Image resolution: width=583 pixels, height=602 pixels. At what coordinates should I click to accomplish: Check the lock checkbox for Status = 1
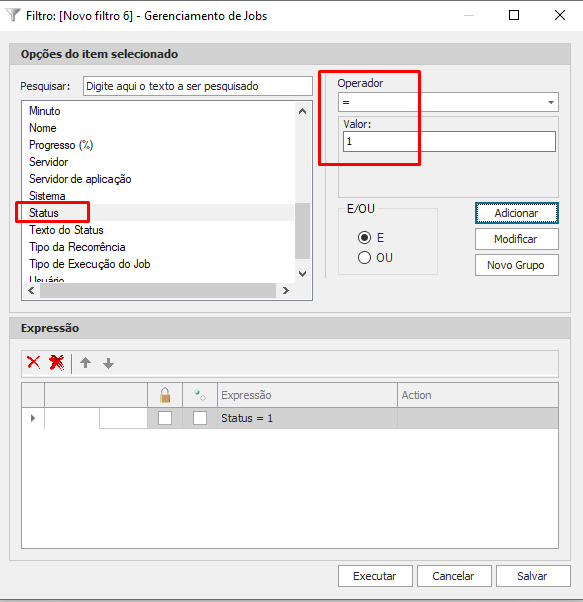tap(165, 418)
